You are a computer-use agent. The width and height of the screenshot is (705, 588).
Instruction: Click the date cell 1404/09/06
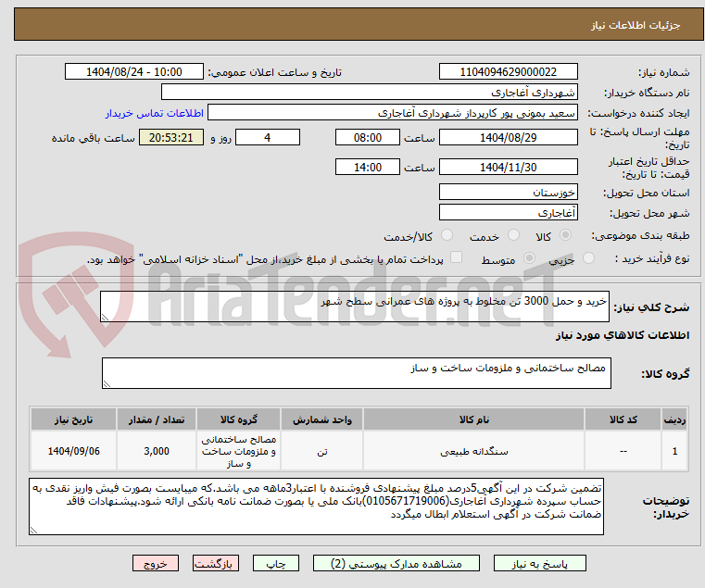tap(74, 451)
